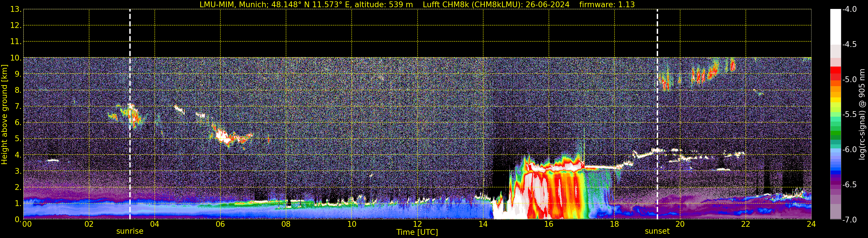Click the plot title text starting "LMU-MIM, Munich"
The height and width of the screenshot is (238, 868).
pos(417,5)
